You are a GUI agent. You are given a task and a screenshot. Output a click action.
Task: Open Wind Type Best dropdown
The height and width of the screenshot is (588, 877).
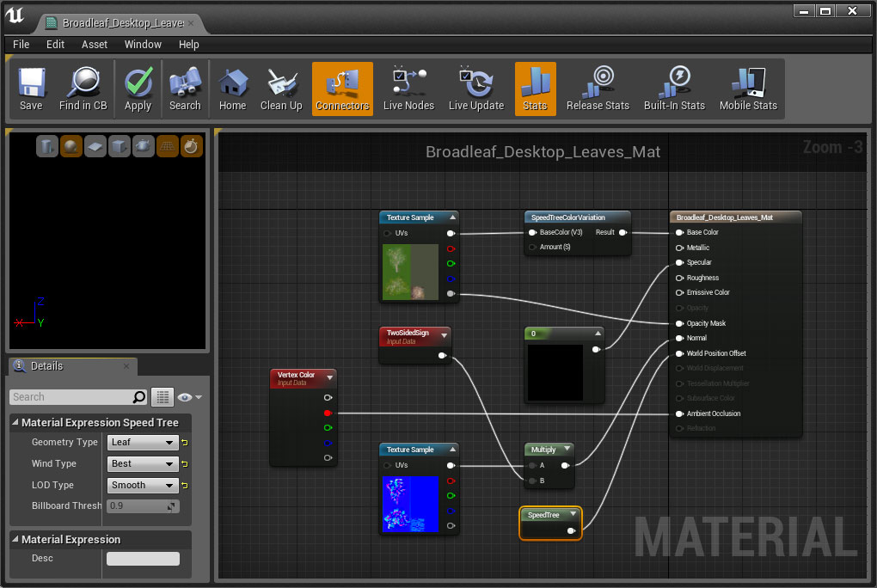pyautogui.click(x=143, y=463)
